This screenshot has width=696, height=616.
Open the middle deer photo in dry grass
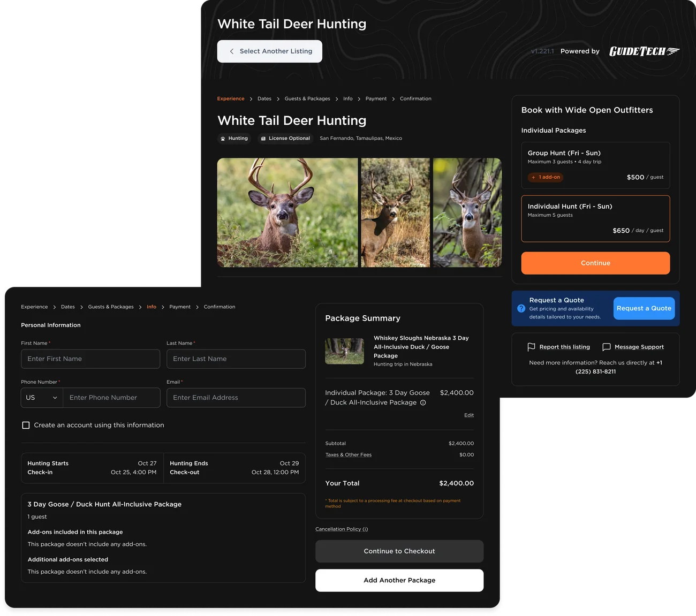396,212
